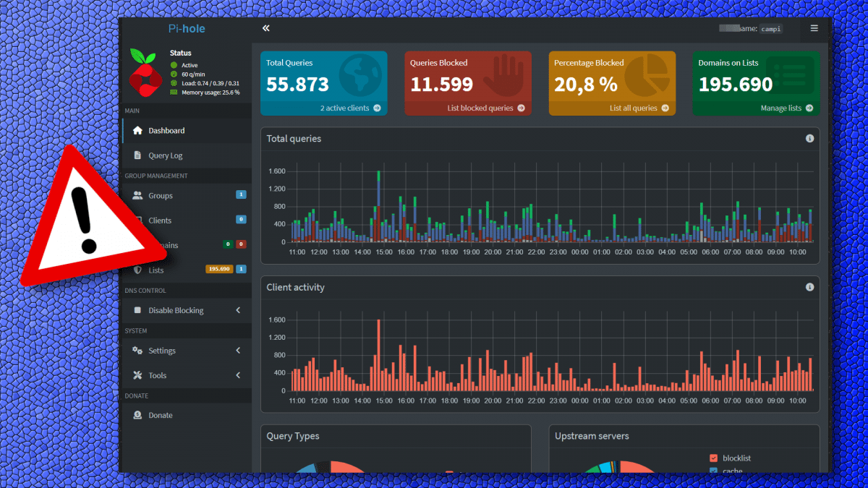The image size is (868, 488).
Task: Click the Pi-hole title text in header
Action: pyautogui.click(x=187, y=29)
